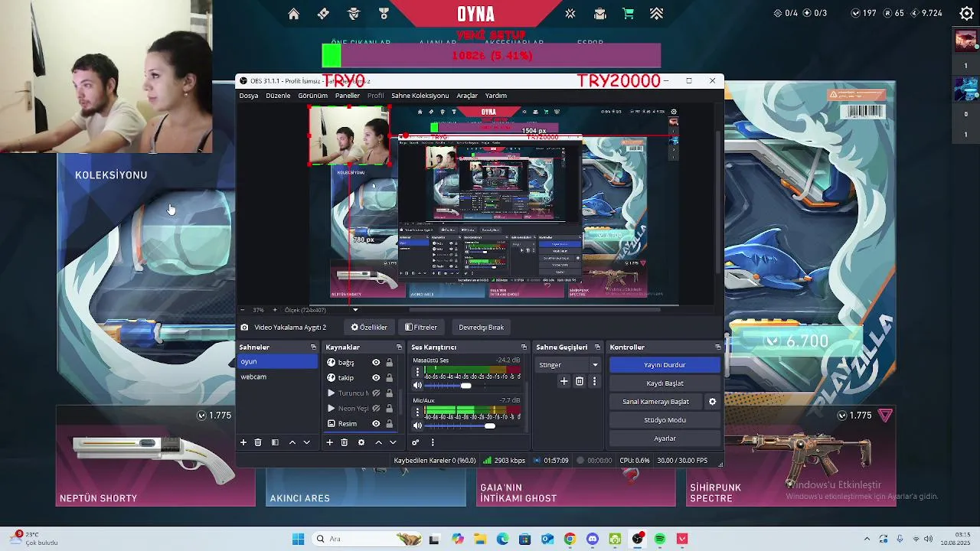
Task: Expand hidden system tray icons chevron
Action: pos(867,539)
